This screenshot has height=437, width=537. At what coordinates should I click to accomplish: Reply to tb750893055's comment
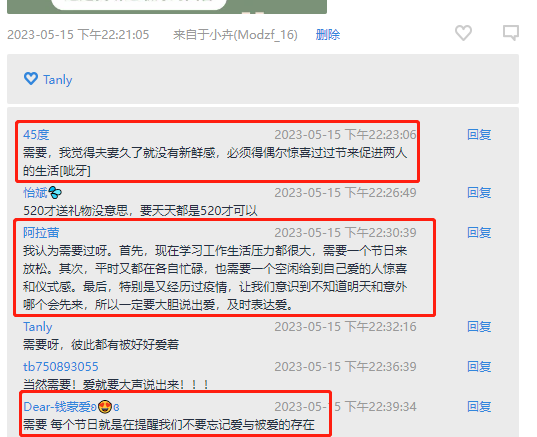coord(479,366)
